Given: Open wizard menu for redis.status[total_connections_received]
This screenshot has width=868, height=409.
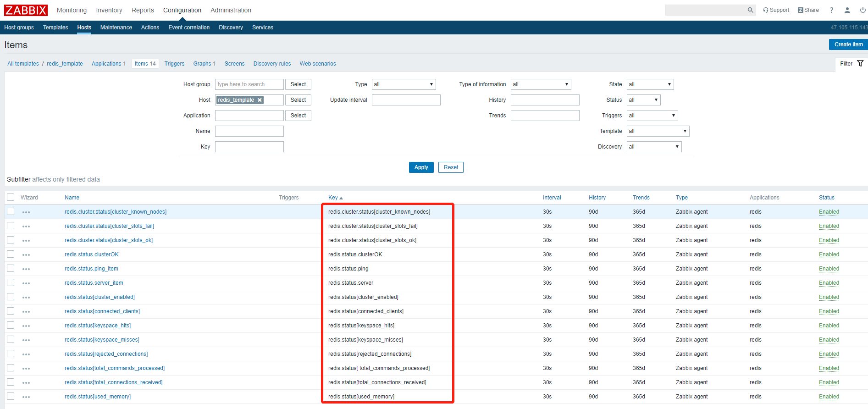Looking at the screenshot, I should 26,383.
